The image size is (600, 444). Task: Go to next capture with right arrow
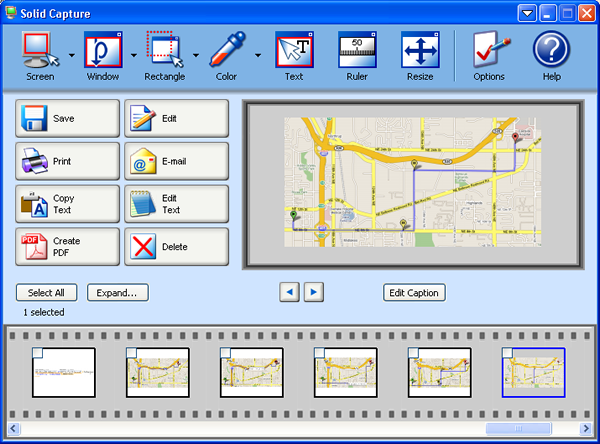tap(314, 292)
